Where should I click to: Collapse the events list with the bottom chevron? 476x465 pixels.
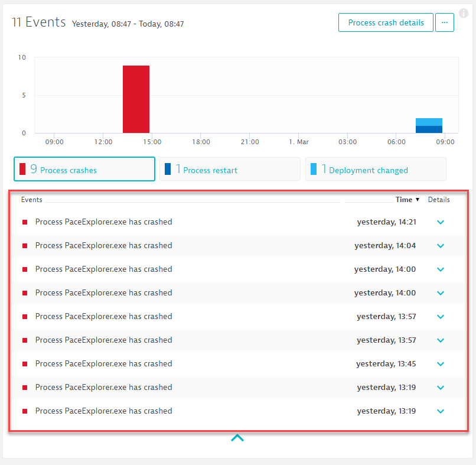click(x=237, y=437)
